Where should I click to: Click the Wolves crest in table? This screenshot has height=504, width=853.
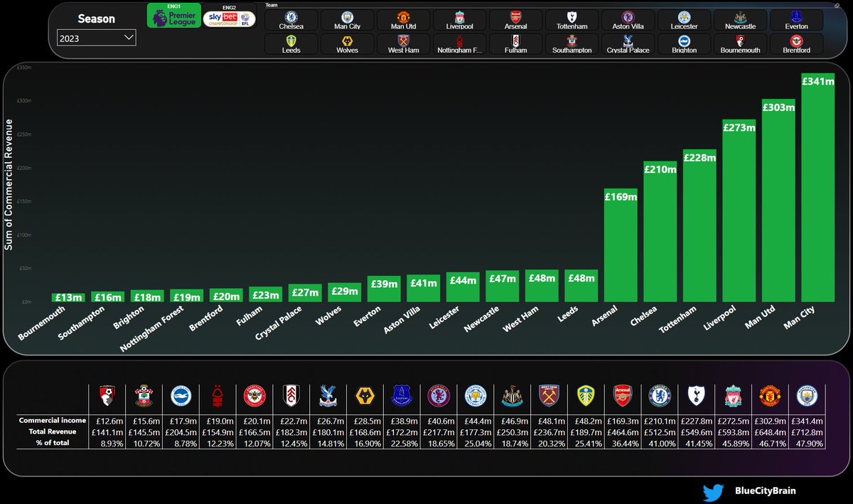365,395
